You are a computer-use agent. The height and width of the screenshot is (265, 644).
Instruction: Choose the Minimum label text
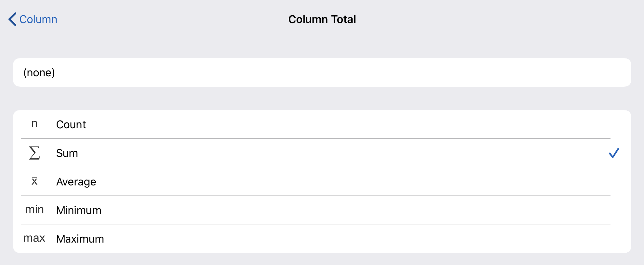click(x=79, y=210)
